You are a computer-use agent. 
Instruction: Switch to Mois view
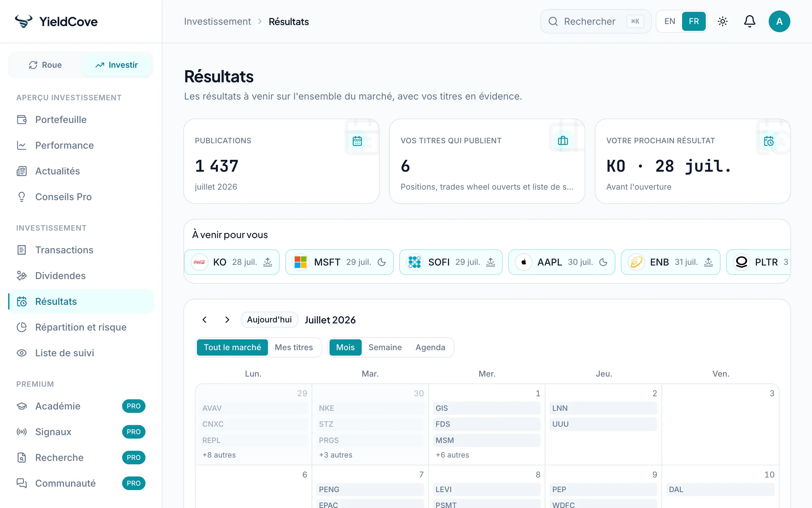[x=345, y=347]
